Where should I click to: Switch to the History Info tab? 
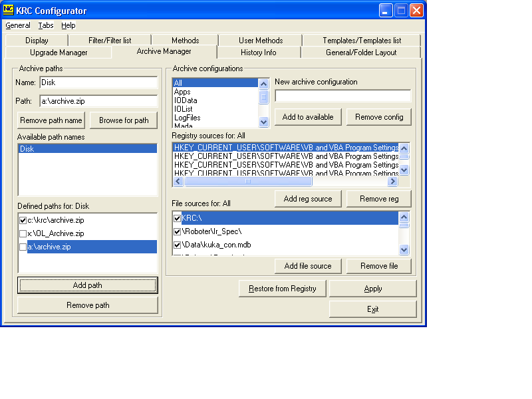point(258,53)
